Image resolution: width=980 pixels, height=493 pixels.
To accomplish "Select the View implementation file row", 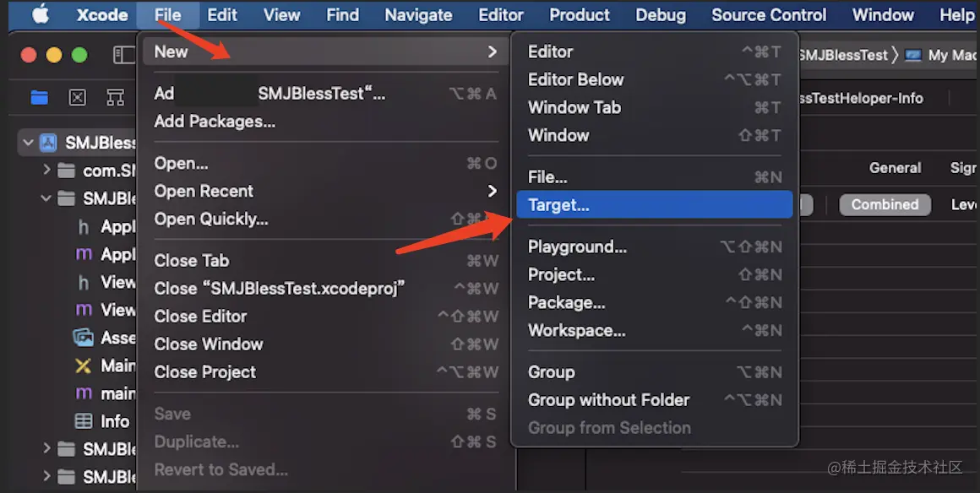I will tap(106, 309).
